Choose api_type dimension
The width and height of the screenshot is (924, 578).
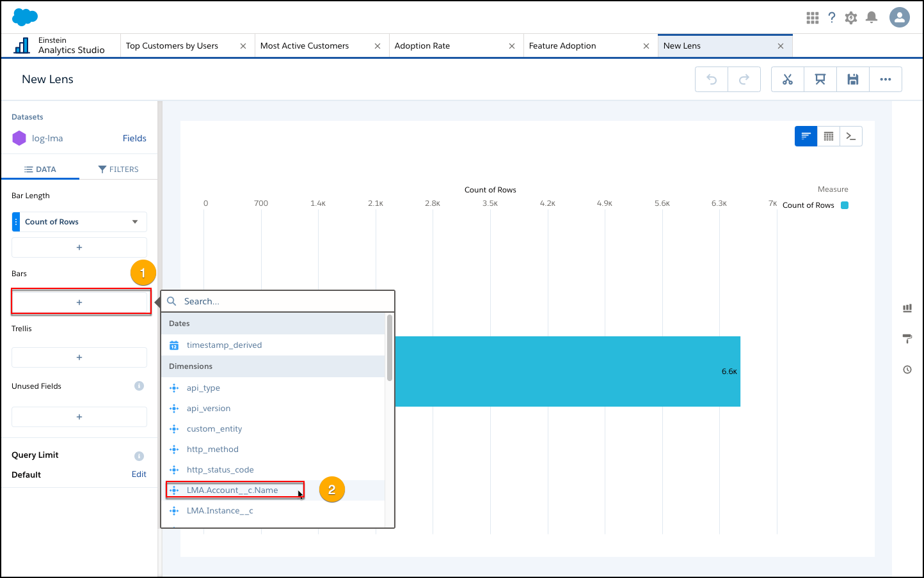pyautogui.click(x=273, y=388)
